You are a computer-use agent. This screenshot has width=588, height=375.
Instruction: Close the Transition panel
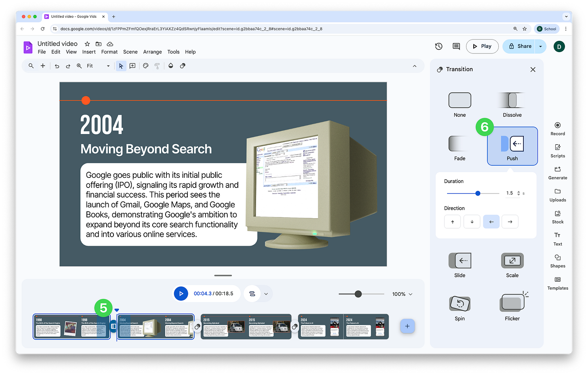[x=533, y=70]
